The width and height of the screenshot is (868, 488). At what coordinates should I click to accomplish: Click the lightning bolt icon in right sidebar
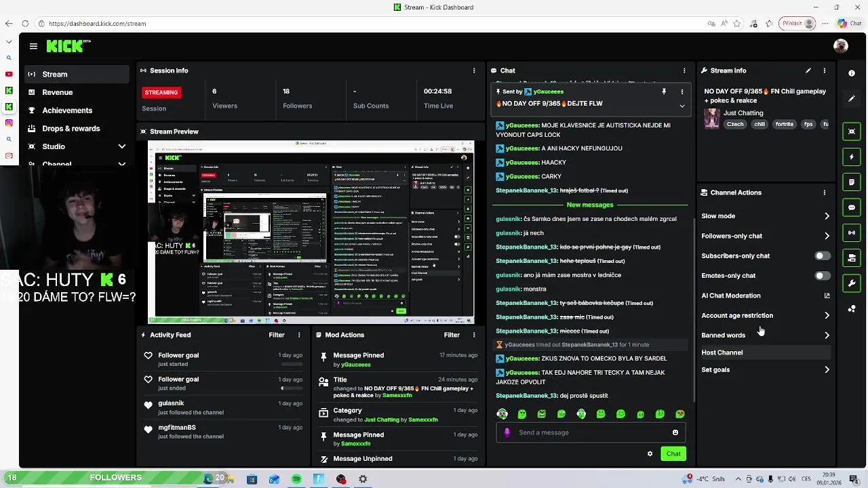[852, 157]
